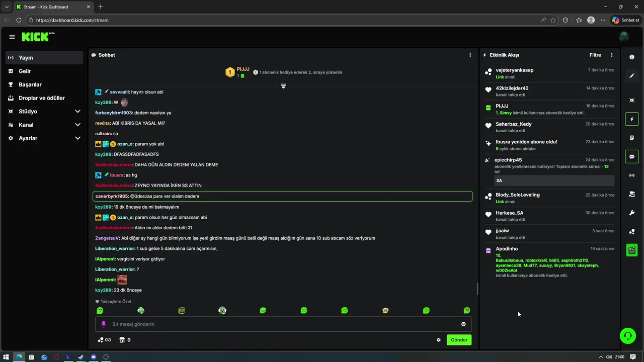Image resolution: width=644 pixels, height=362 pixels.
Task: Click PIJJJ leaderboard name at top of chat
Action: click(x=243, y=69)
